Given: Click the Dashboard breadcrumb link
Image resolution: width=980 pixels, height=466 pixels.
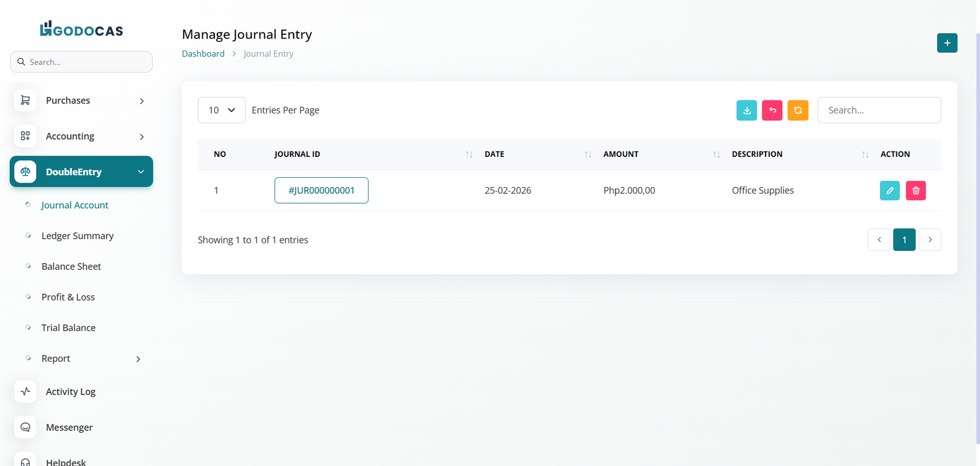Looking at the screenshot, I should 203,54.
